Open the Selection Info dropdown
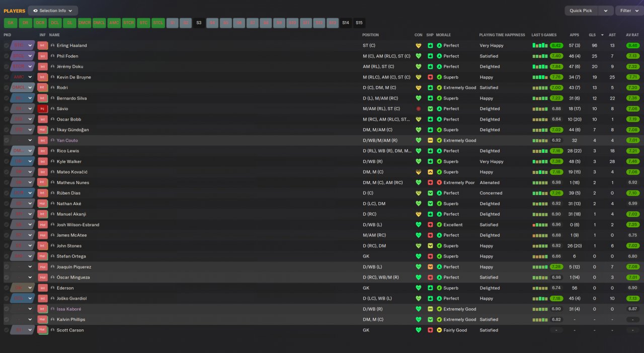 [53, 11]
